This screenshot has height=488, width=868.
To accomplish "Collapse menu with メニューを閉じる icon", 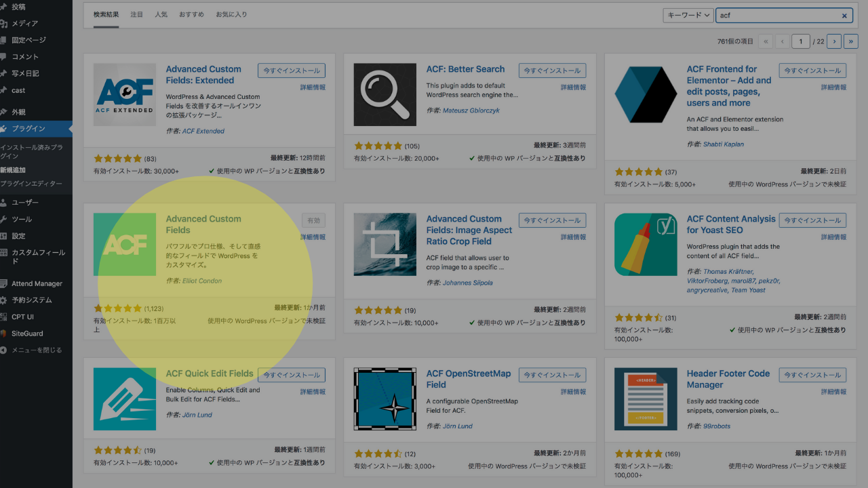I will [x=3, y=350].
